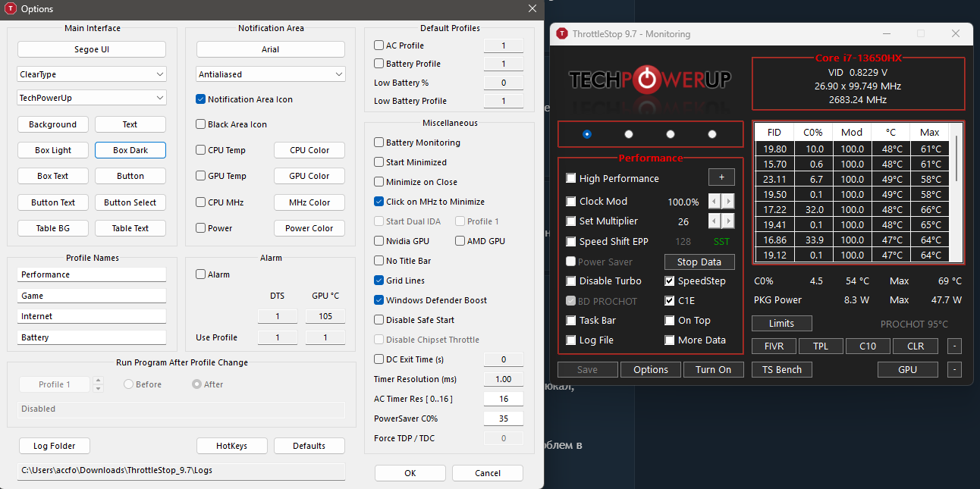
Task: Click the HotKeys button
Action: click(x=232, y=446)
